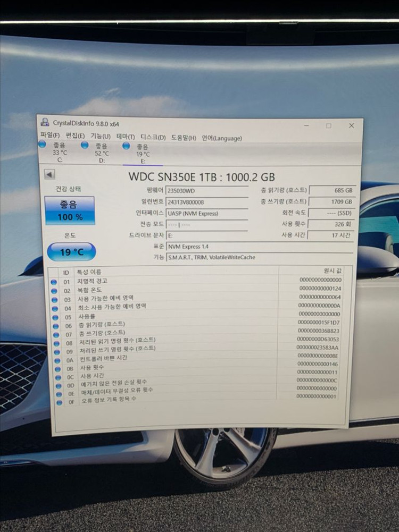
Task: Minimize the CrystalDiskInfo window
Action: 306,125
